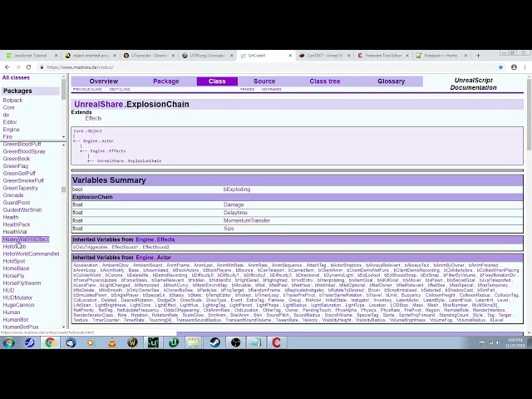Image resolution: width=532 pixels, height=399 pixels.
Task: Open the Package documentation tab
Action: (x=166, y=81)
